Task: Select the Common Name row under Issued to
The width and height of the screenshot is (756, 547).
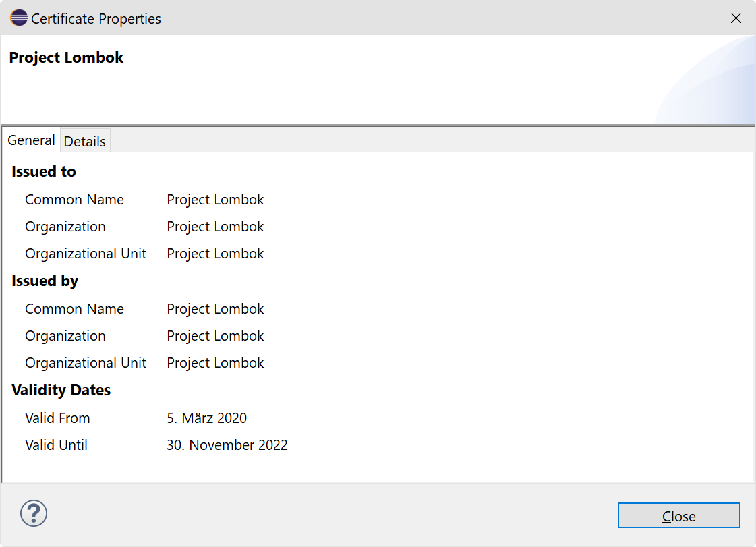Action: [74, 200]
